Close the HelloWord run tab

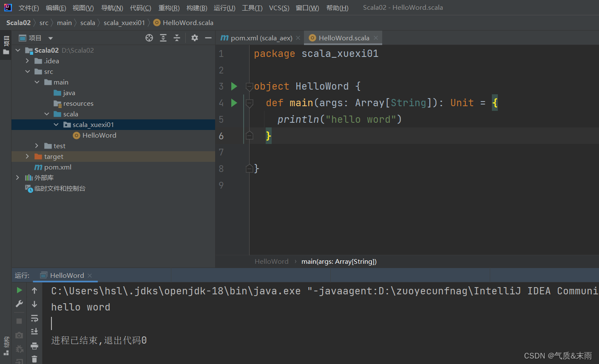pos(90,275)
